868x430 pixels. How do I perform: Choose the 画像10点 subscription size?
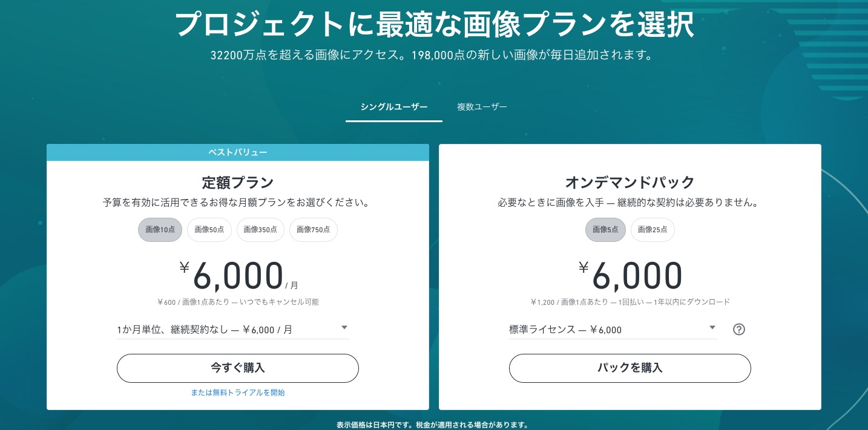point(160,230)
